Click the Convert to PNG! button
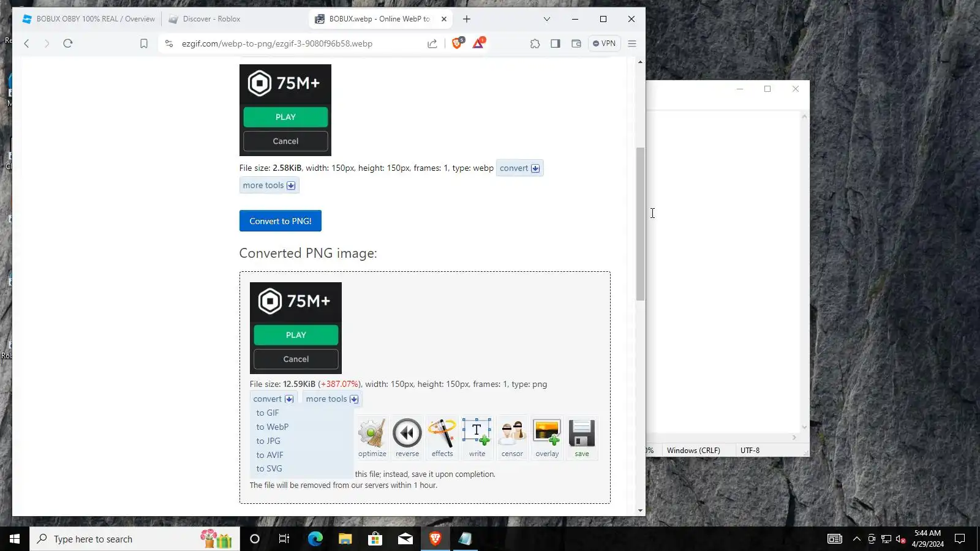The image size is (980, 551). tap(281, 221)
